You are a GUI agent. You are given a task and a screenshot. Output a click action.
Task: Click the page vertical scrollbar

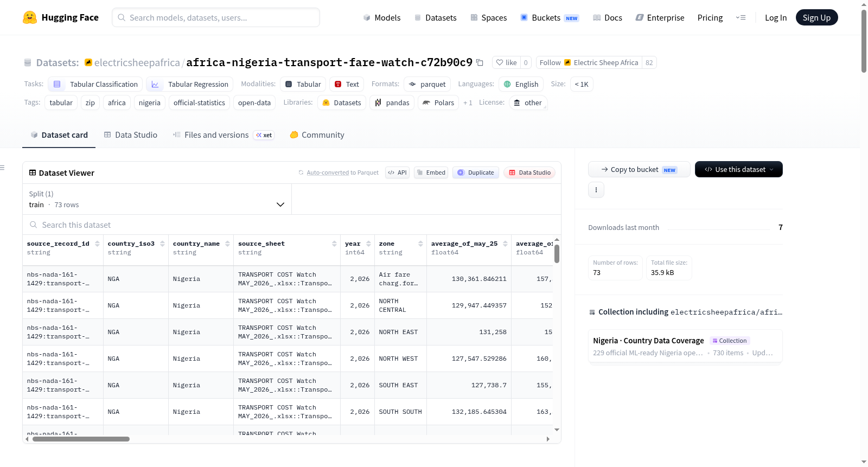pos(864,41)
